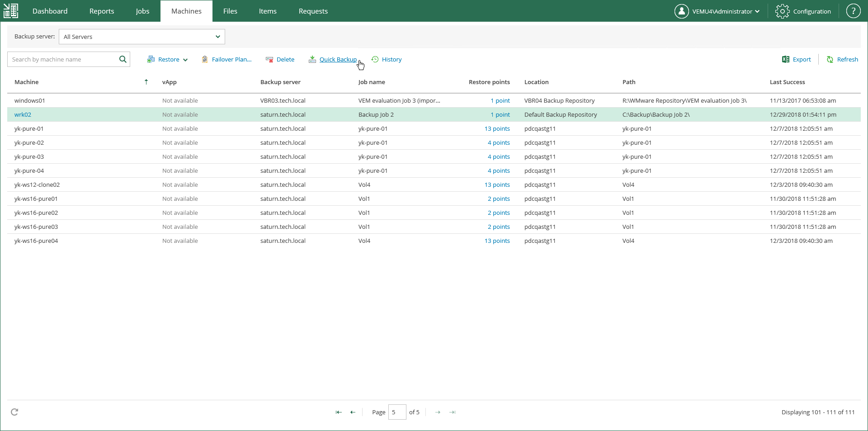Click the Failover Plan... button

pyautogui.click(x=231, y=59)
